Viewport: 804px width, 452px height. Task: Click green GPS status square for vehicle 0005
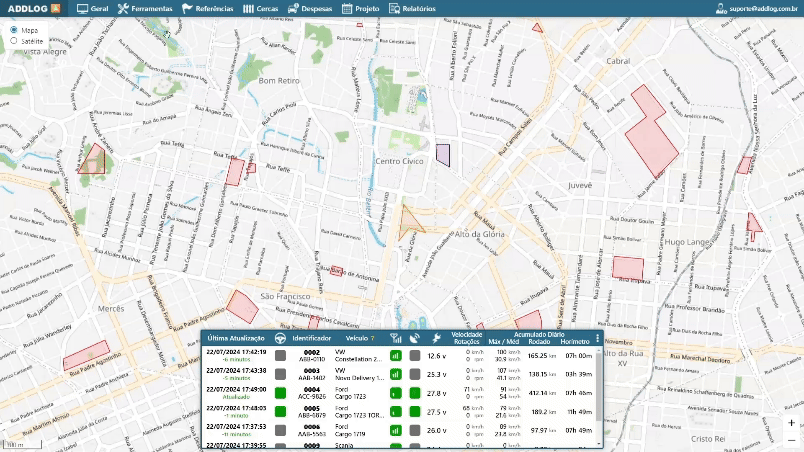tap(415, 411)
